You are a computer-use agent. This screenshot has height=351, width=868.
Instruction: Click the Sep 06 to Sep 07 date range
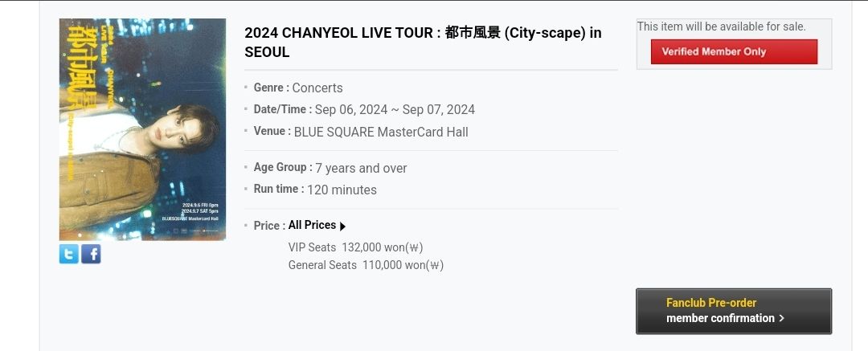click(395, 109)
